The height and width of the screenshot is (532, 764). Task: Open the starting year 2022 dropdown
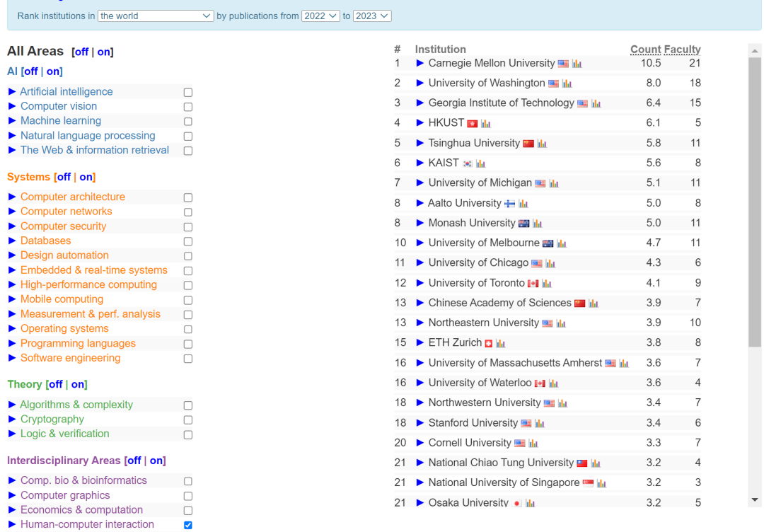coord(320,16)
